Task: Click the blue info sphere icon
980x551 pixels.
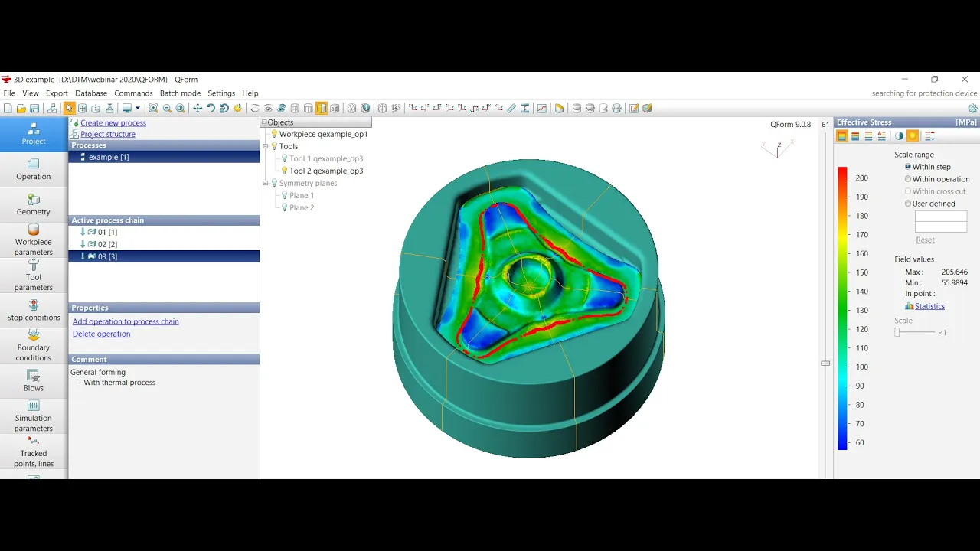Action: pyautogui.click(x=365, y=109)
